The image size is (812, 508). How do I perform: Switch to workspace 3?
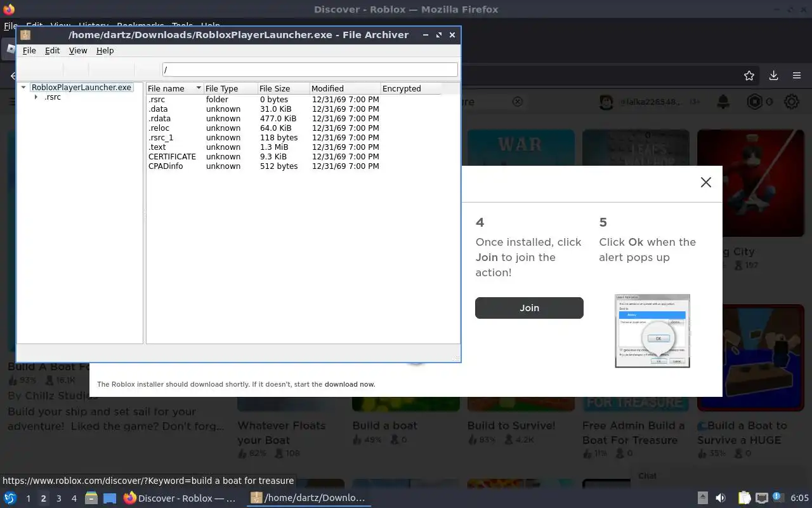click(x=58, y=498)
